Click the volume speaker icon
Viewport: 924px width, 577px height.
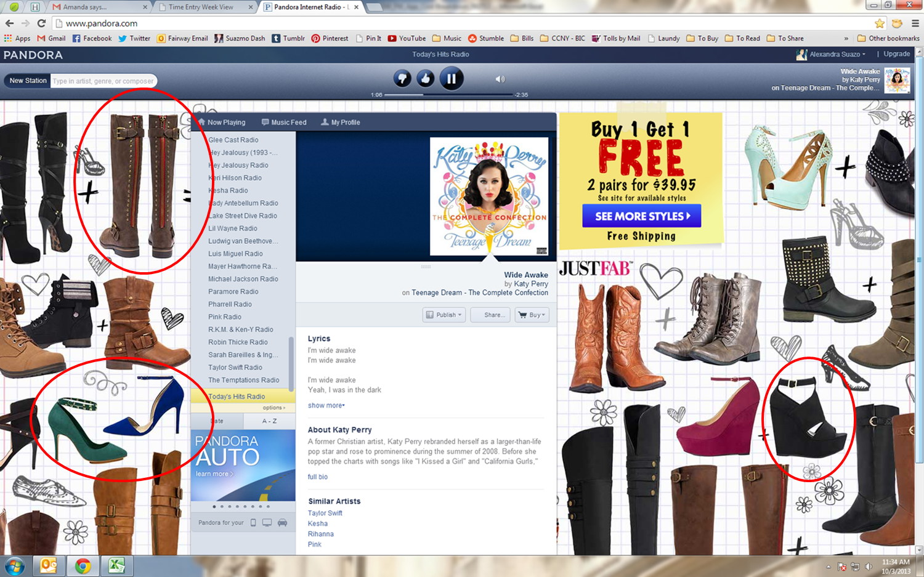[x=500, y=79]
